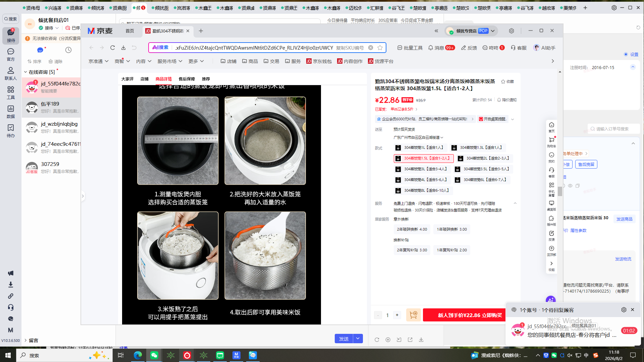This screenshot has height=362, width=644.
Task: Open 购物车 cart in floating sidebar
Action: [551, 142]
